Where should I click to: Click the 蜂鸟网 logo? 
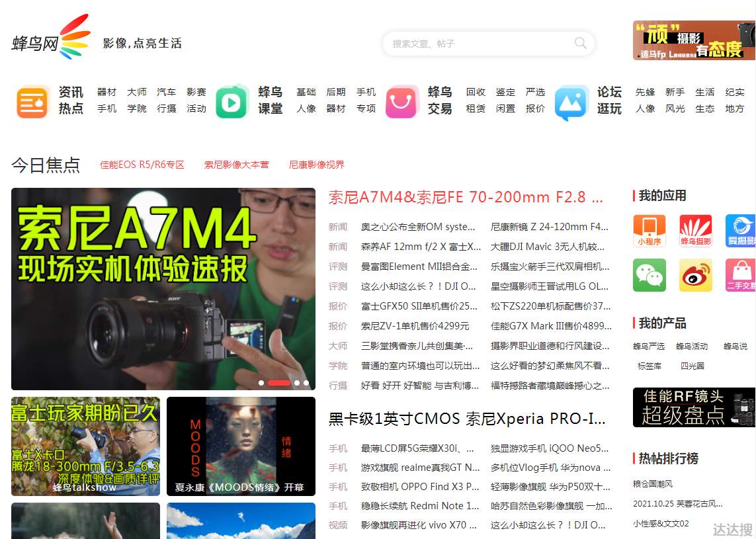click(x=51, y=38)
